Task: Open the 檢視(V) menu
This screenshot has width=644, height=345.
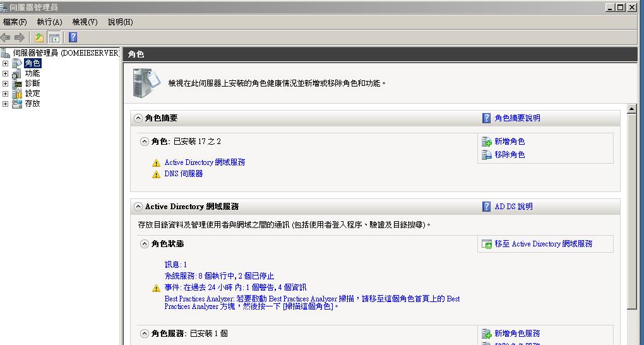Action: (x=85, y=22)
